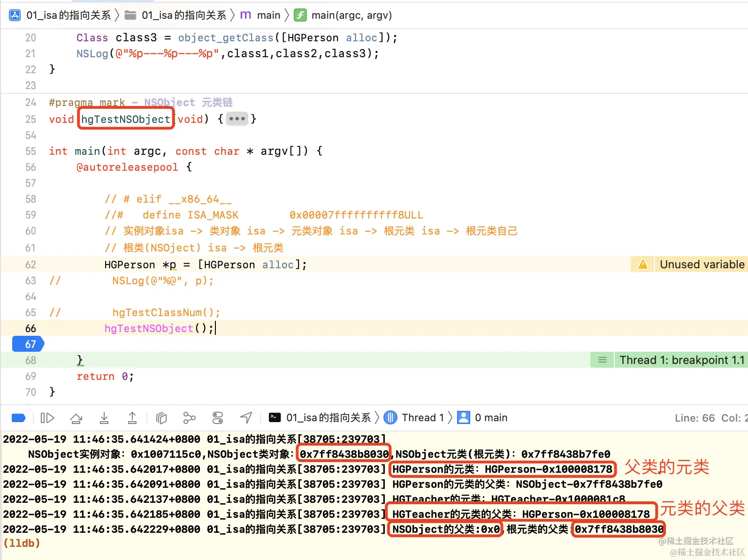Click @autoreleasepool on line 56
This screenshot has height=560, width=748.
point(127,167)
